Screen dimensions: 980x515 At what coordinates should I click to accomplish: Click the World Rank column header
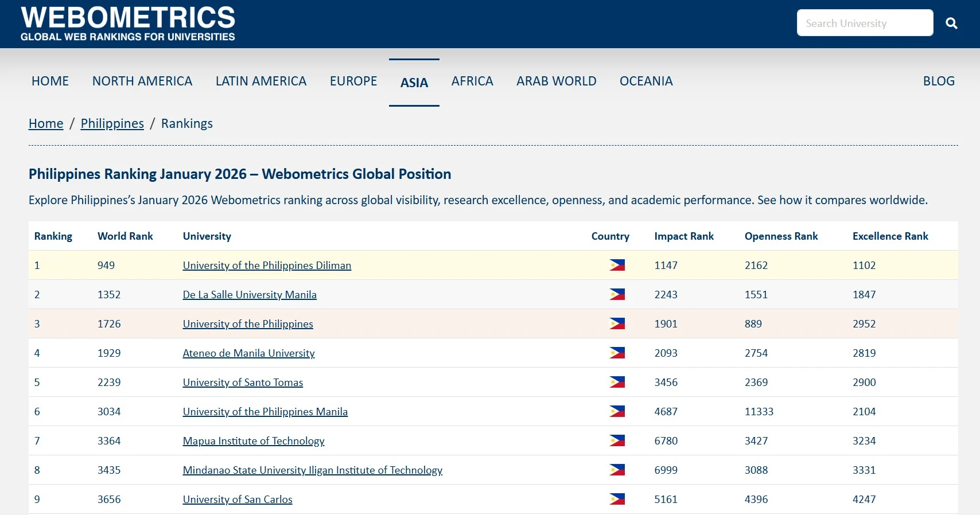pos(125,236)
